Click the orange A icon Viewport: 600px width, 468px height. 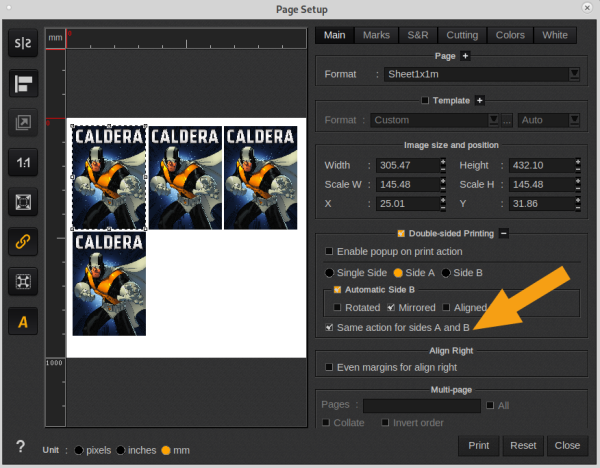click(x=22, y=321)
